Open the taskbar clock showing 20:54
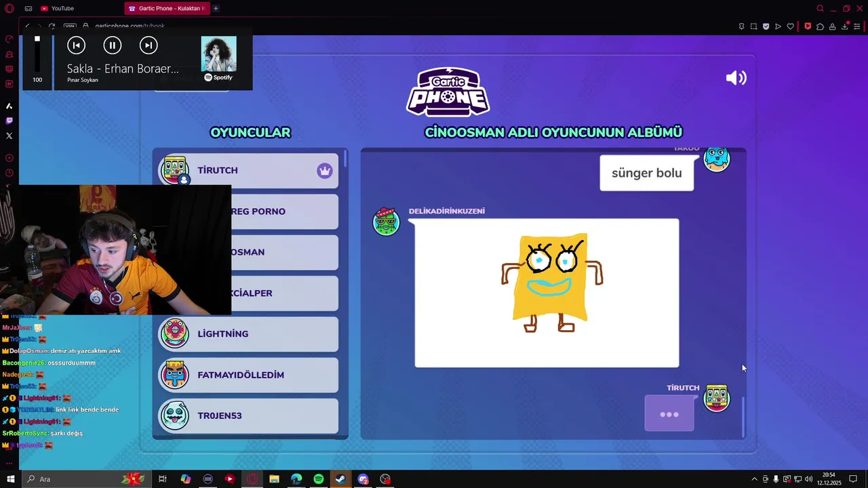This screenshot has height=488, width=868. point(829,479)
